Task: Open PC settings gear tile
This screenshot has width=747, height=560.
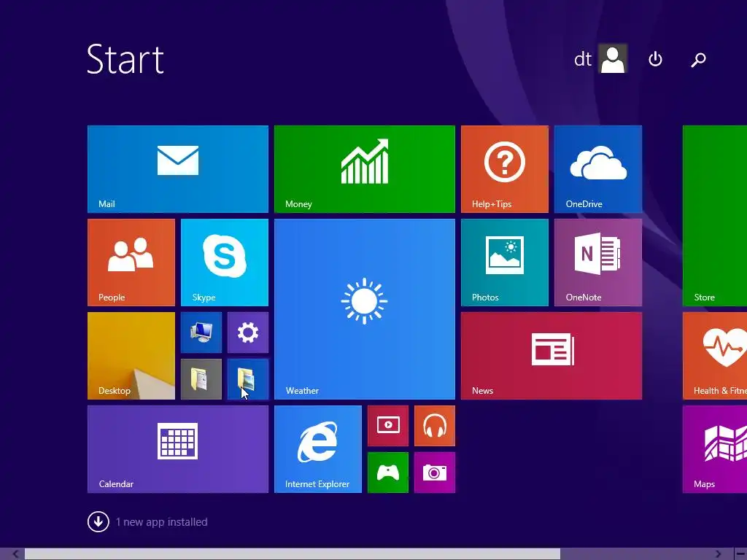Action: click(x=248, y=332)
